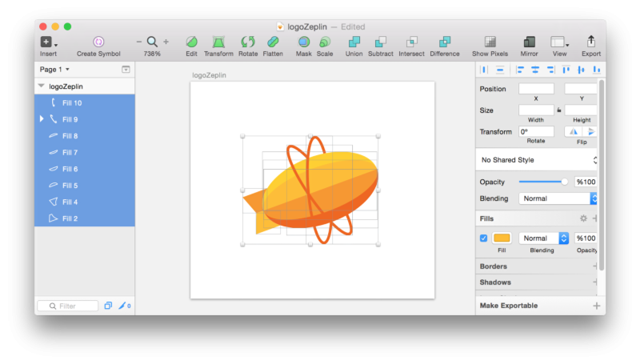The height and width of the screenshot is (364, 640).
Task: Expand the Fill 9 layer group
Action: [x=42, y=119]
